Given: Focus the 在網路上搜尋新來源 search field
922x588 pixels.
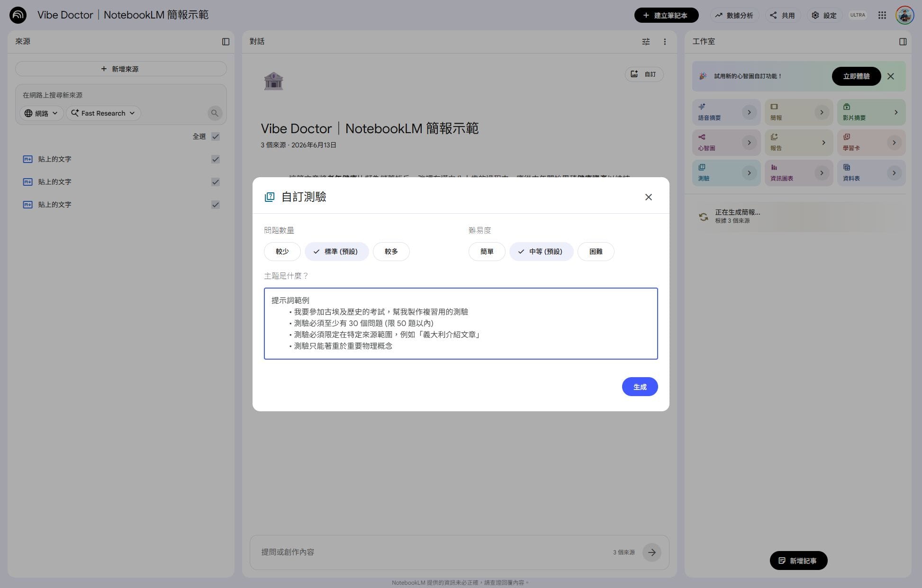Looking at the screenshot, I should (x=121, y=95).
